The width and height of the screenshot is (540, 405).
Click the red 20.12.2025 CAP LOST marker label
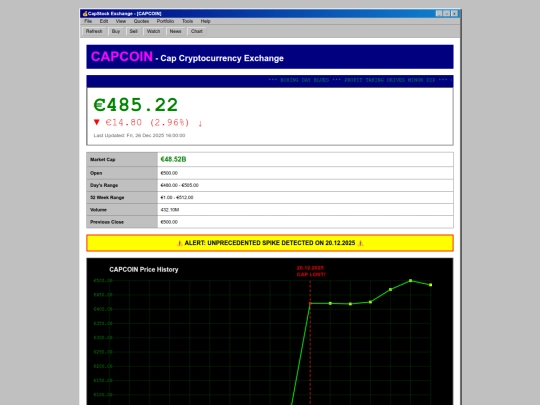[311, 271]
